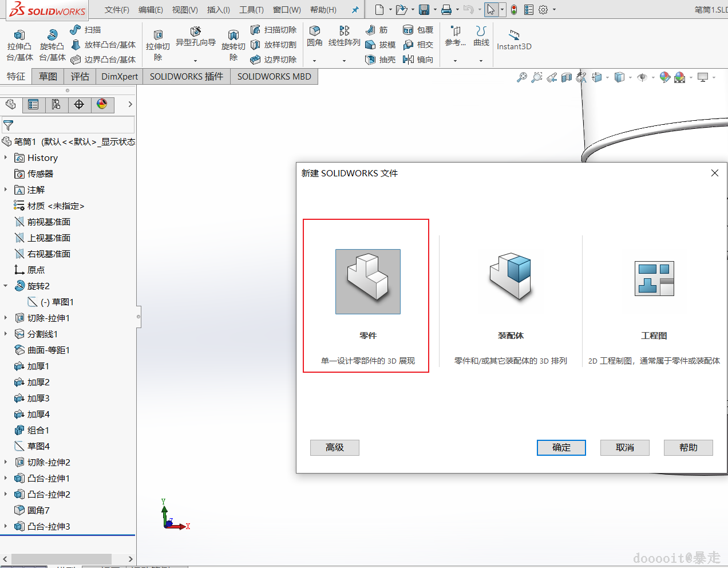The height and width of the screenshot is (568, 728).
Task: Choose the Wrap (包覆) tool
Action: tap(418, 30)
